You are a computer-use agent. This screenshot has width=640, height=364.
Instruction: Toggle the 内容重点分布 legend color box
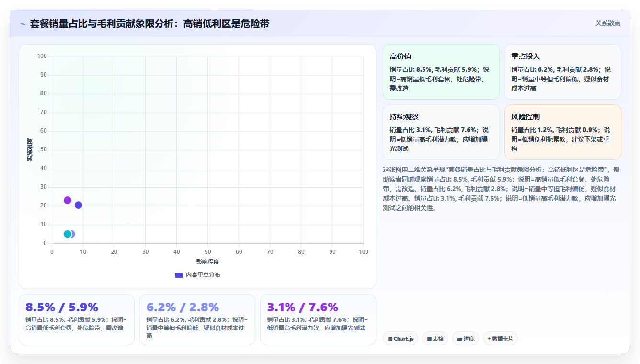[179, 275]
